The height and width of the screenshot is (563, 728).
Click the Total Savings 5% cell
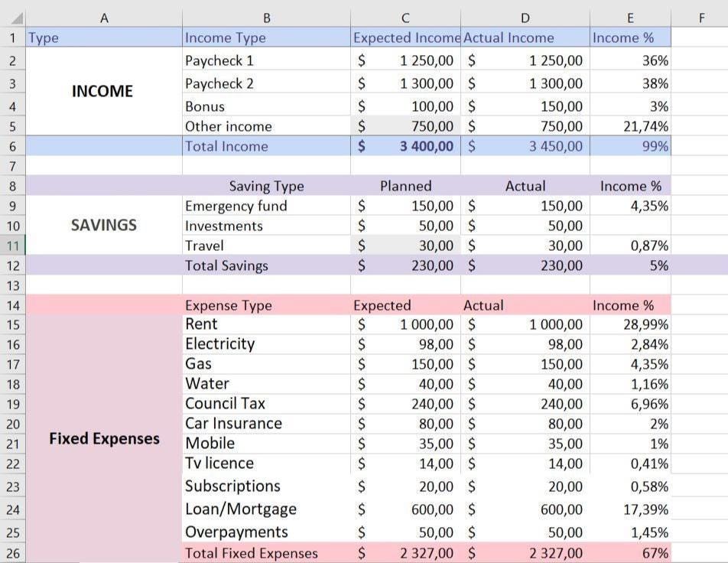(630, 265)
